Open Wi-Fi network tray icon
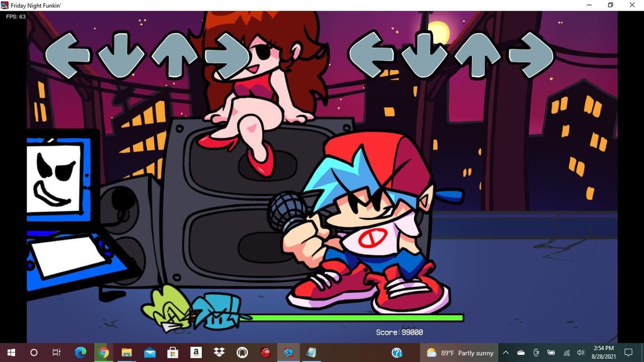644x362 pixels. click(x=567, y=353)
